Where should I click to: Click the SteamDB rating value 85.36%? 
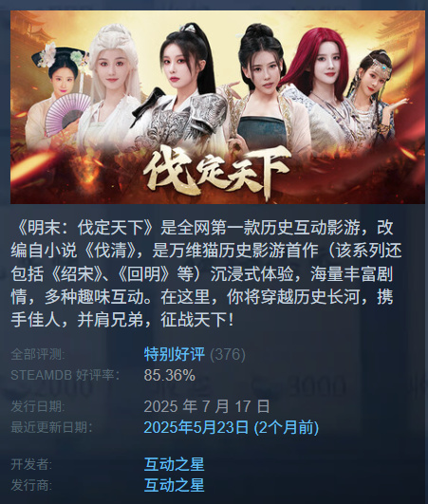click(x=170, y=375)
